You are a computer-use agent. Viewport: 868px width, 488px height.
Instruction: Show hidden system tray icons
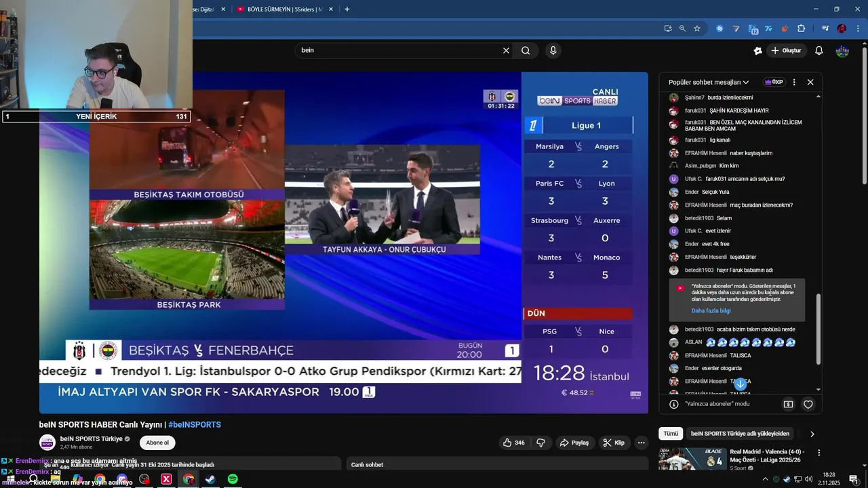(x=765, y=479)
